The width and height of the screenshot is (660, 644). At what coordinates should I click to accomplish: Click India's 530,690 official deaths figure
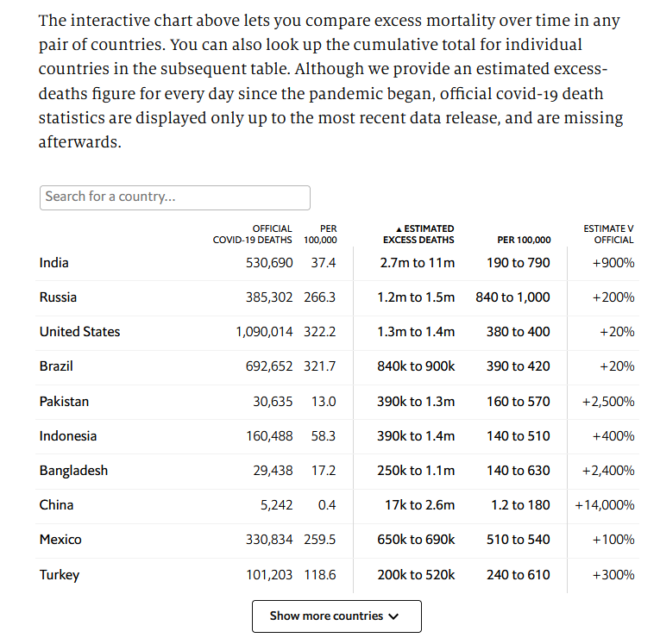(269, 263)
